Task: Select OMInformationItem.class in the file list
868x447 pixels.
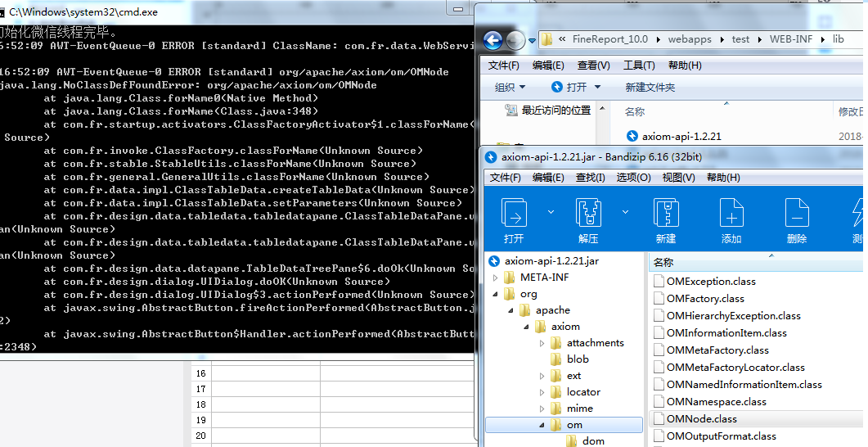Action: 726,333
